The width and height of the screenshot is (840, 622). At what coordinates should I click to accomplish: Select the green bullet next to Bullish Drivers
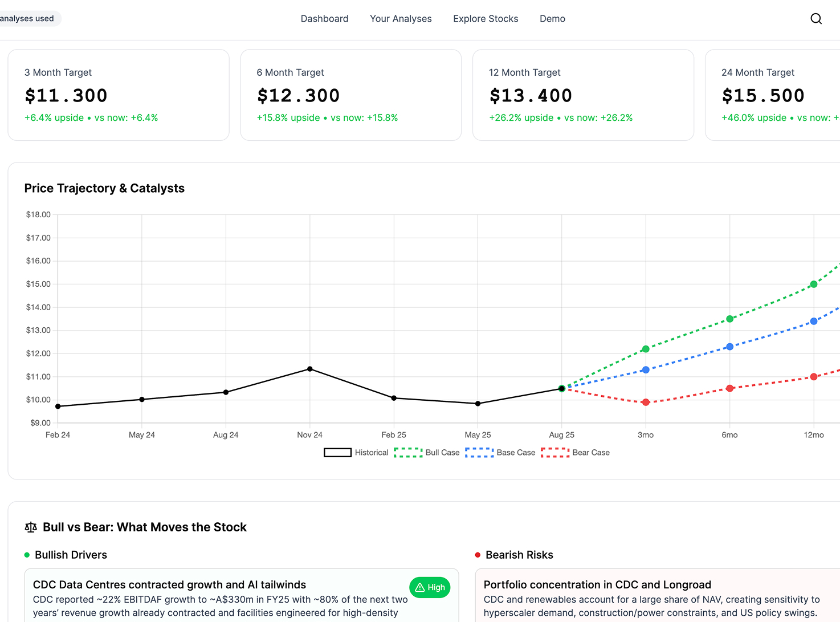coord(26,554)
